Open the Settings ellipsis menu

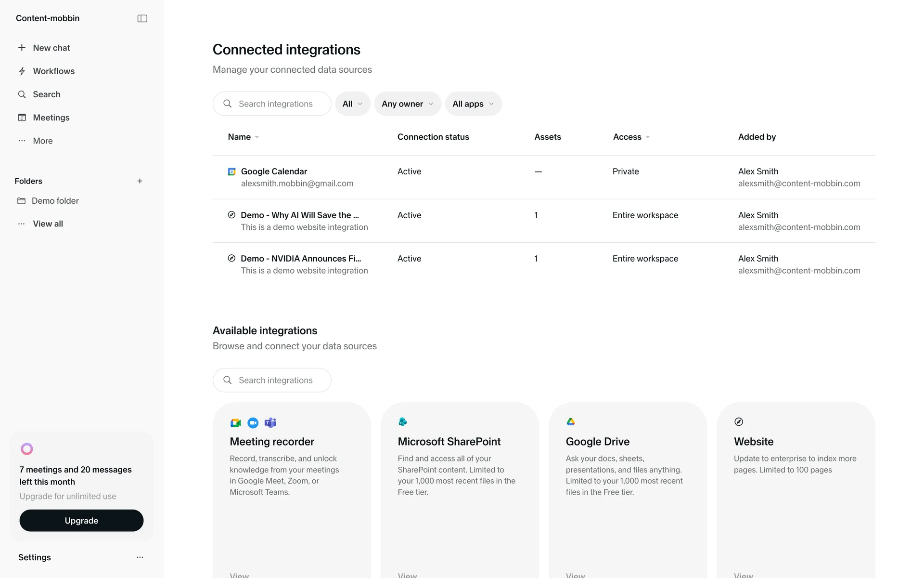pos(140,557)
